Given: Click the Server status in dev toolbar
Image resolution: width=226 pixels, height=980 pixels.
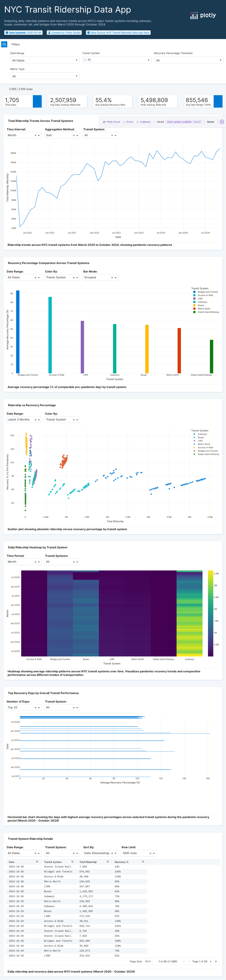Looking at the screenshot, I should [x=210, y=122].
